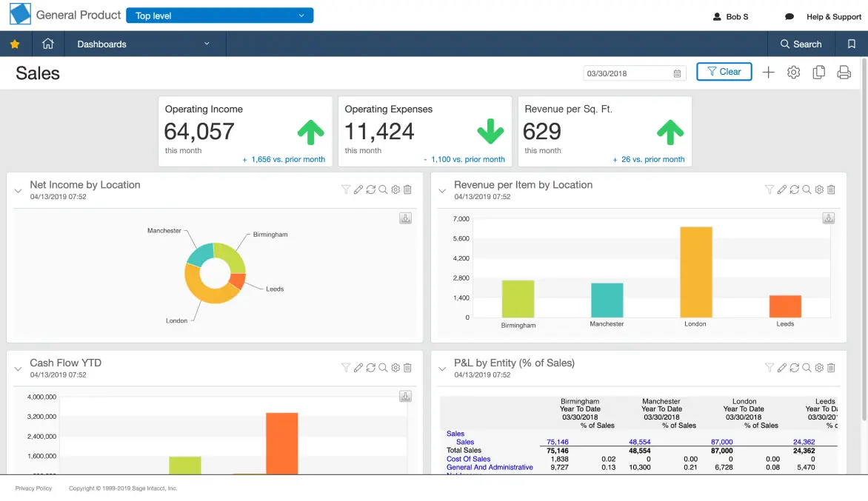Click the add plus icon on dashboard toolbar
Image resolution: width=868 pixels, height=501 pixels.
point(769,73)
